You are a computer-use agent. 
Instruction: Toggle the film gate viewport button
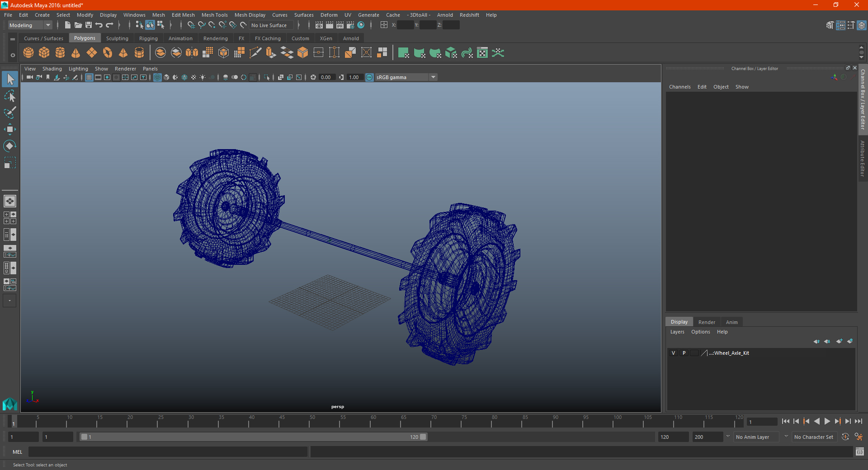coord(98,77)
